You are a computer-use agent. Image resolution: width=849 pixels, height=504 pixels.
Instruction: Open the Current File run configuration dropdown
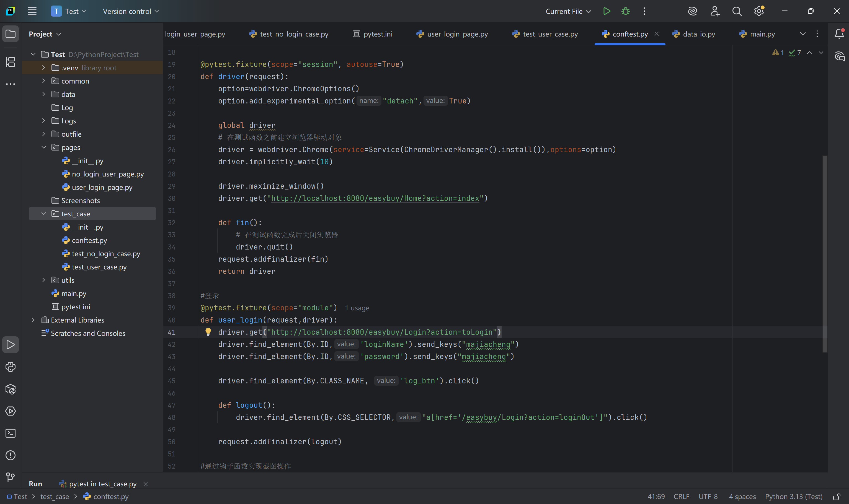point(568,11)
